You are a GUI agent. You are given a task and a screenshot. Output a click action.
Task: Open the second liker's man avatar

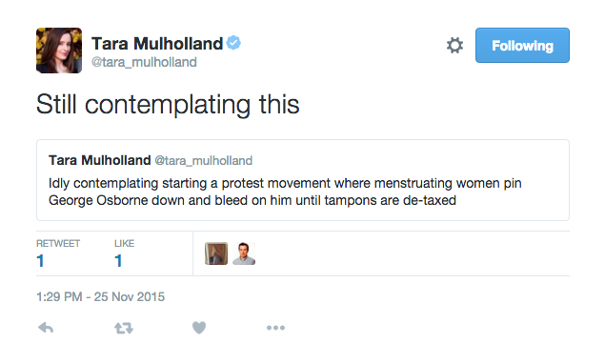(244, 253)
